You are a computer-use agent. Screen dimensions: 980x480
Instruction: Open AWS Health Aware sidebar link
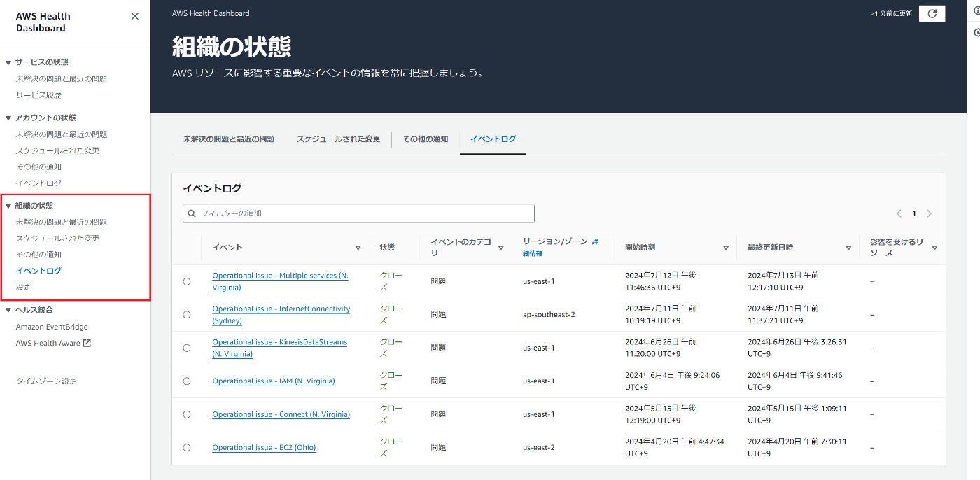(48, 344)
